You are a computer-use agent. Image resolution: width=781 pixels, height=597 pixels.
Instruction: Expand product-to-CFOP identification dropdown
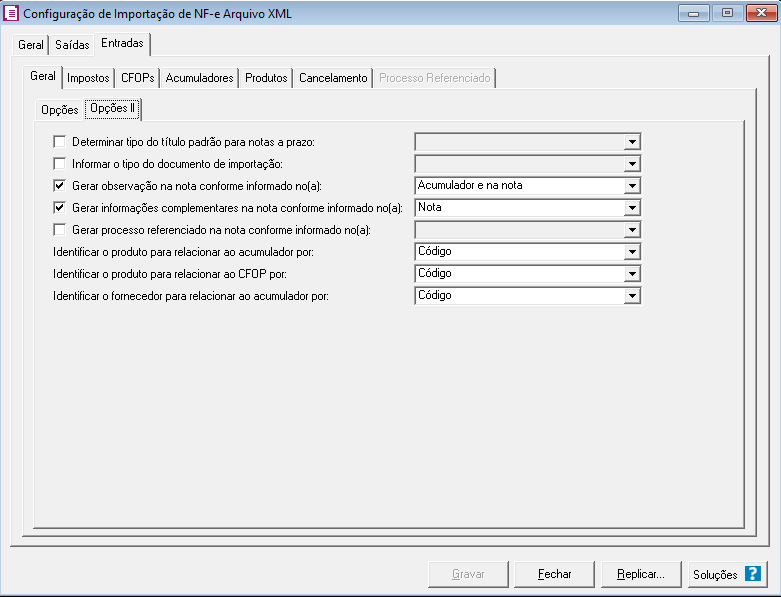pos(631,274)
